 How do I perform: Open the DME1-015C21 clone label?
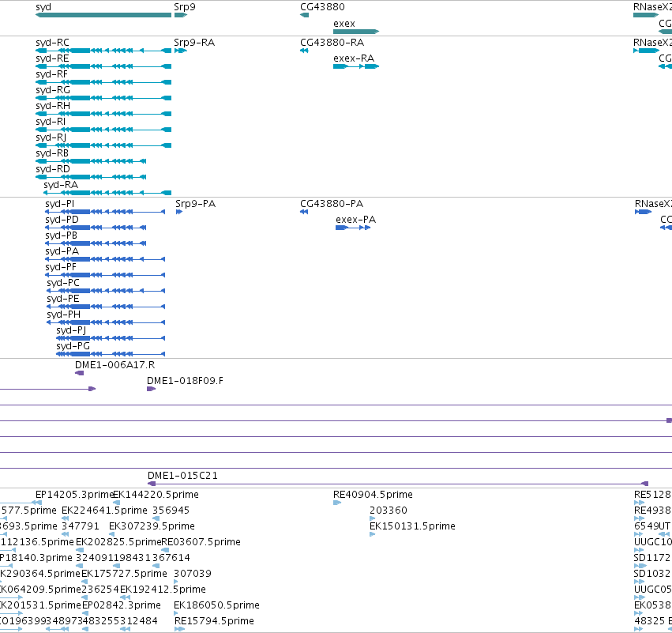182,476
